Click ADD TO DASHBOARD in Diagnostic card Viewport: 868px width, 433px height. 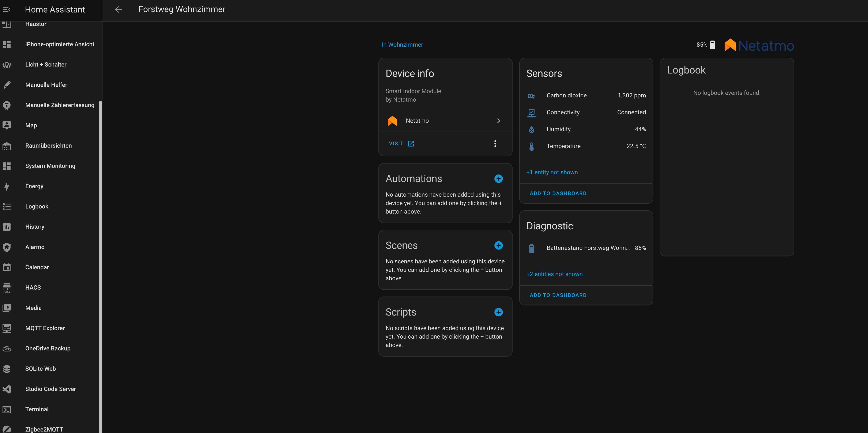[x=558, y=295]
